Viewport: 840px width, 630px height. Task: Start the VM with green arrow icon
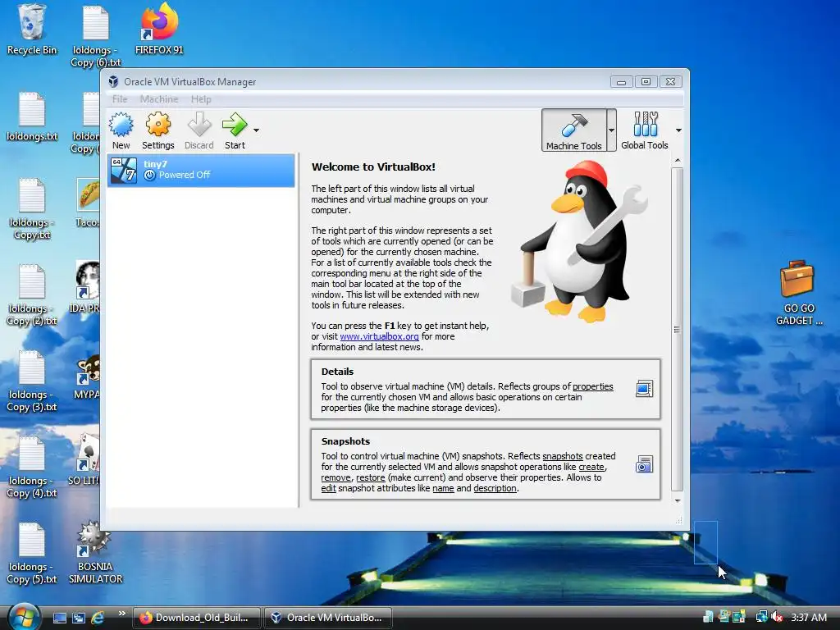coord(235,130)
